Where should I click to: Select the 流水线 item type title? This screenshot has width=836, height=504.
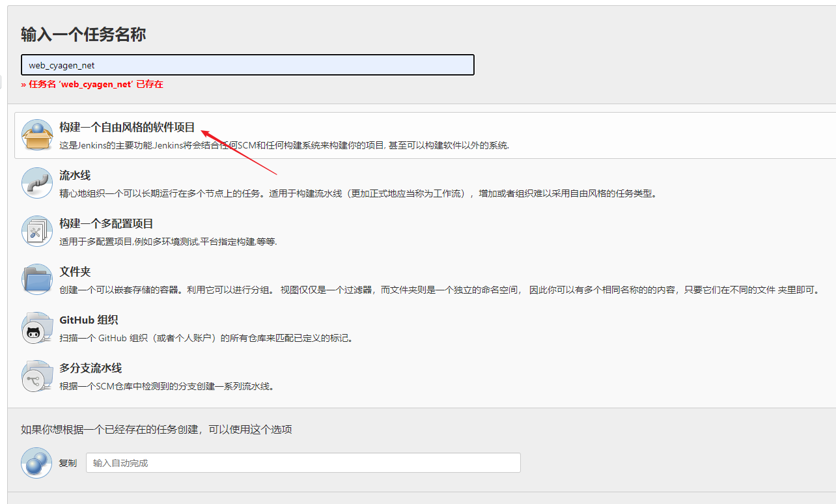[x=75, y=176]
